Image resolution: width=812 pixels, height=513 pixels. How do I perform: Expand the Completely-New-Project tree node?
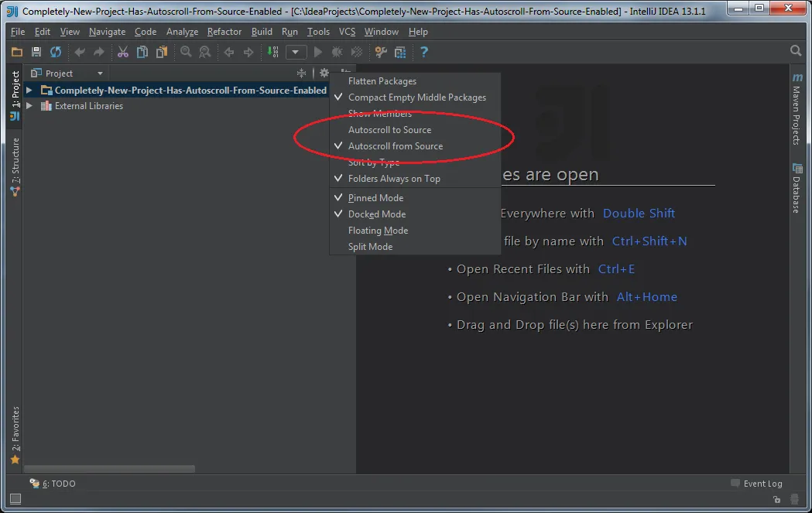pyautogui.click(x=29, y=90)
